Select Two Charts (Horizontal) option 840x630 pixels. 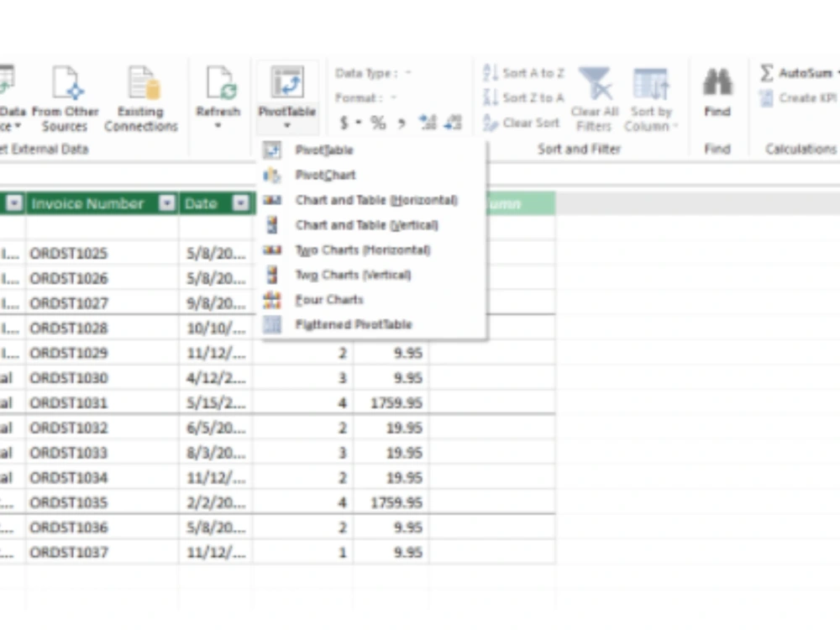click(x=374, y=249)
